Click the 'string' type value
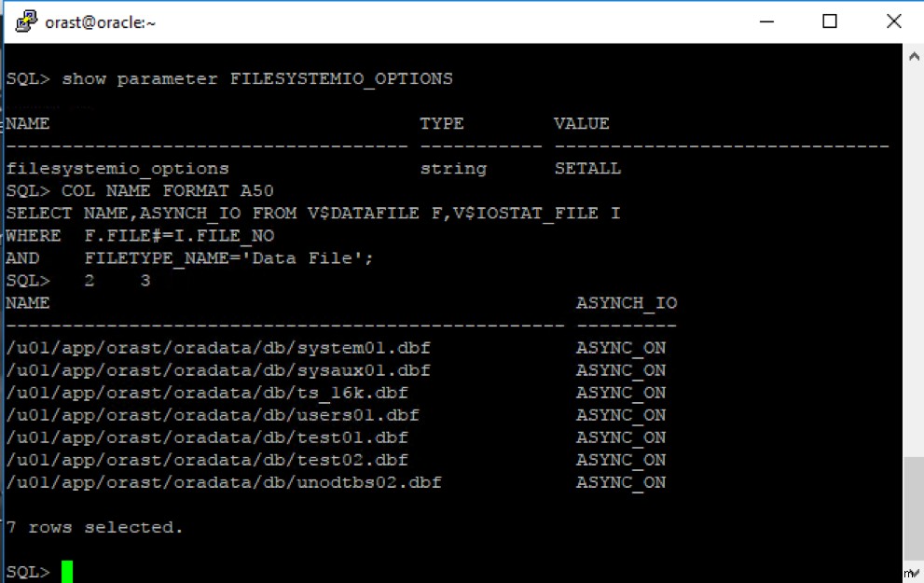Viewport: 924px width, 583px height. tap(454, 169)
